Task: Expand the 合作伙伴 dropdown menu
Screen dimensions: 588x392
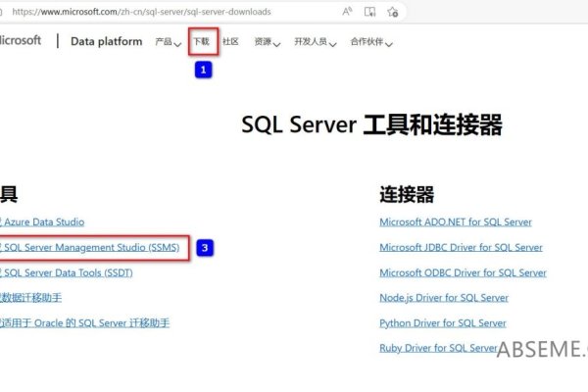Action: pos(371,41)
